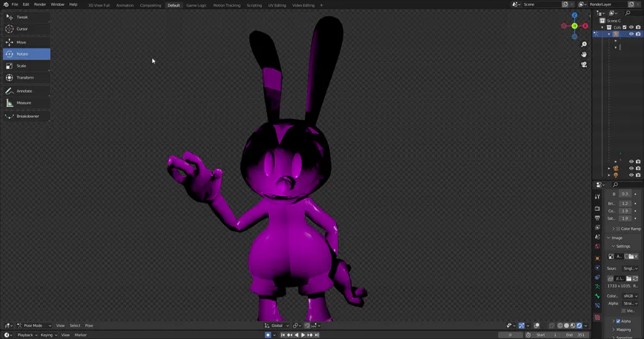
Task: Open the File menu
Action: point(15,4)
